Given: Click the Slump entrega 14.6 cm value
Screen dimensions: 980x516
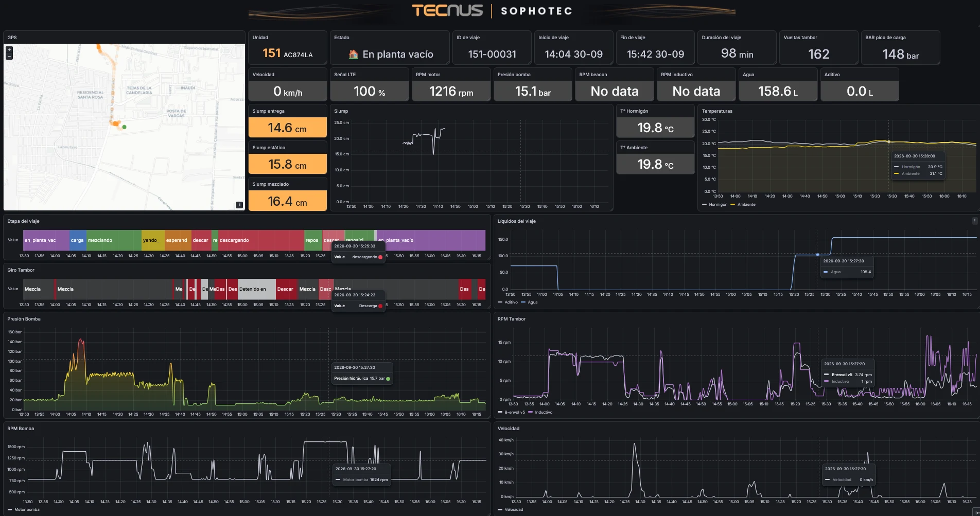Looking at the screenshot, I should (x=288, y=128).
